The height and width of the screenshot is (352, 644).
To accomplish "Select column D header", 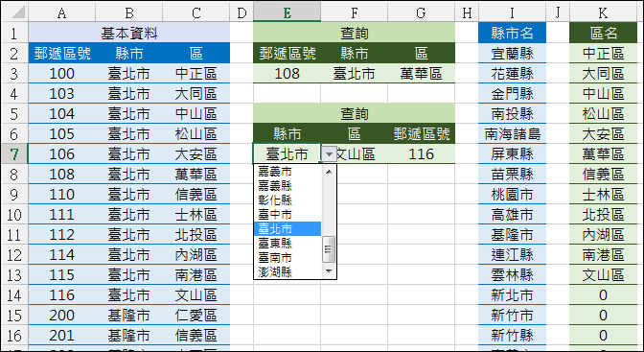I will [241, 12].
